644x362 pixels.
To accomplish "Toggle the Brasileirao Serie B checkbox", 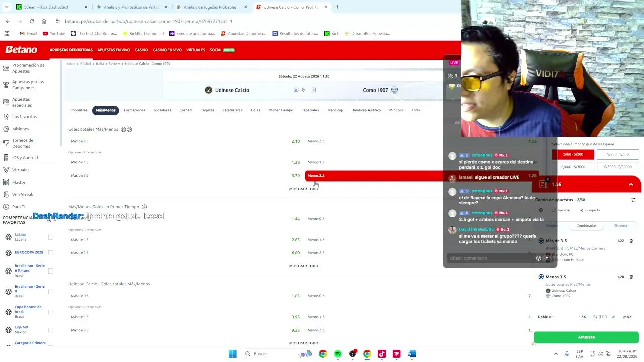I will [50, 292].
